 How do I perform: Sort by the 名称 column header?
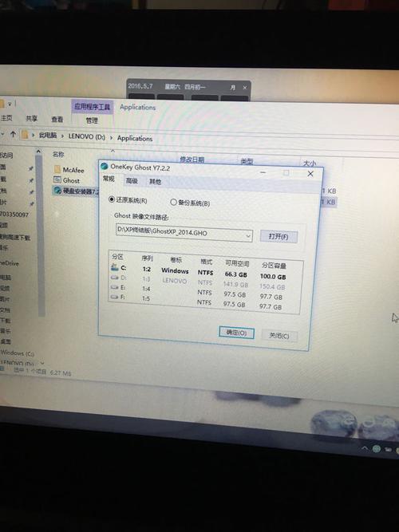pyautogui.click(x=58, y=155)
